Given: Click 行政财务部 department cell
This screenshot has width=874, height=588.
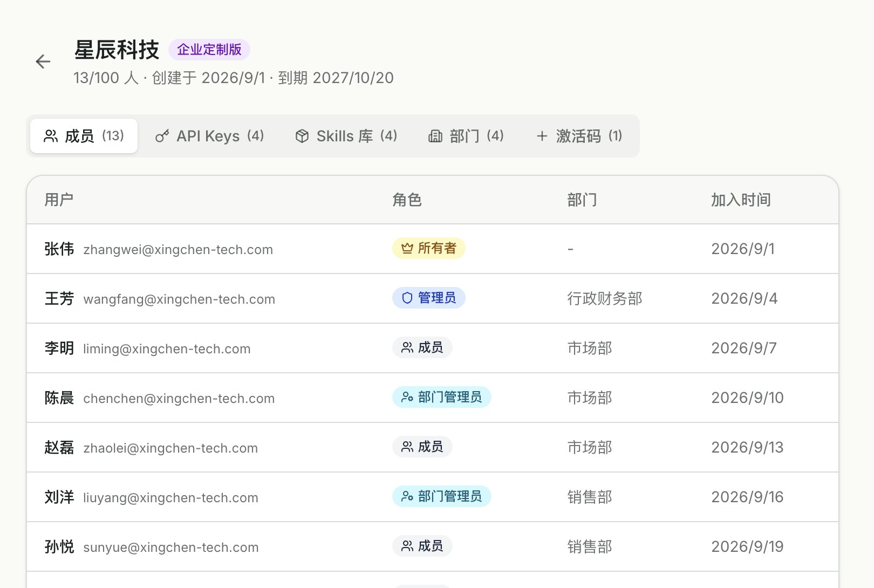Looking at the screenshot, I should tap(605, 298).
